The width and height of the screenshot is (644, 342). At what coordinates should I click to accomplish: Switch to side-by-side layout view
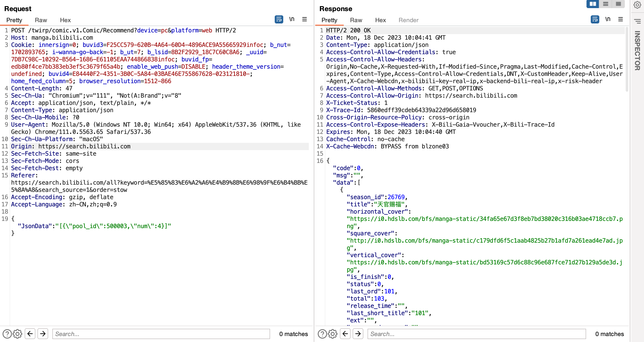[593, 4]
